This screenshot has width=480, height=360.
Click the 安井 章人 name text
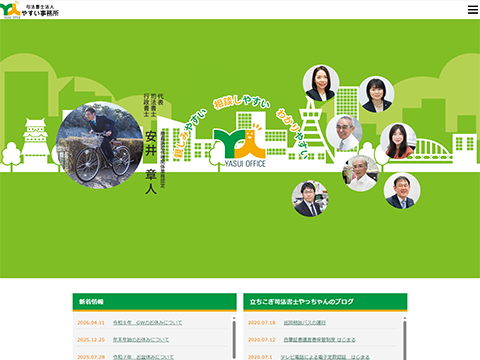pyautogui.click(x=151, y=163)
